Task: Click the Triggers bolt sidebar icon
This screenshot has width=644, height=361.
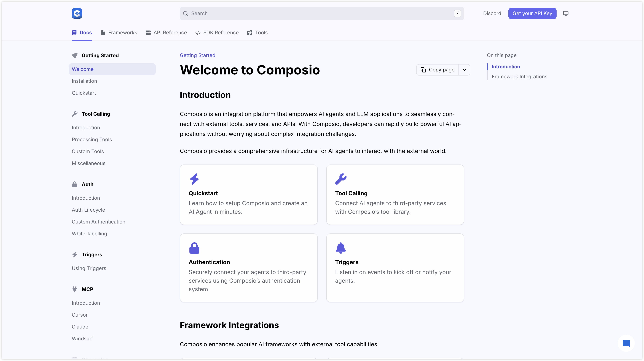Action: [75, 255]
